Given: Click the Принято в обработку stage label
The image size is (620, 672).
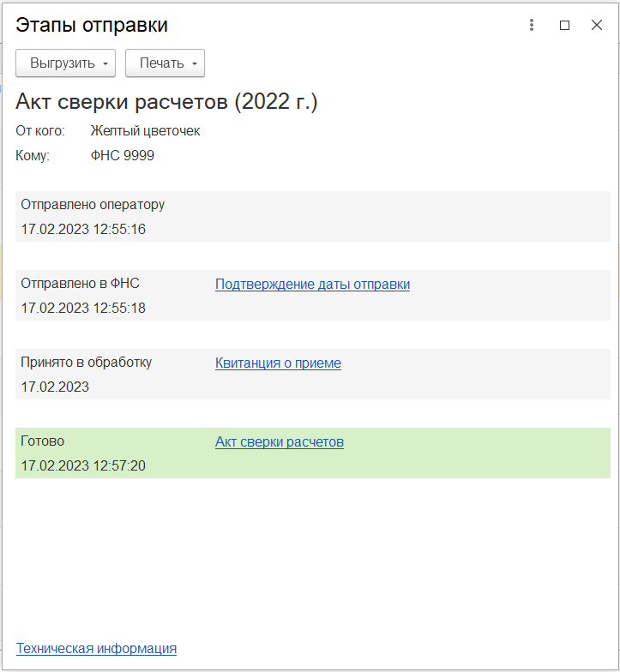Looking at the screenshot, I should (86, 363).
